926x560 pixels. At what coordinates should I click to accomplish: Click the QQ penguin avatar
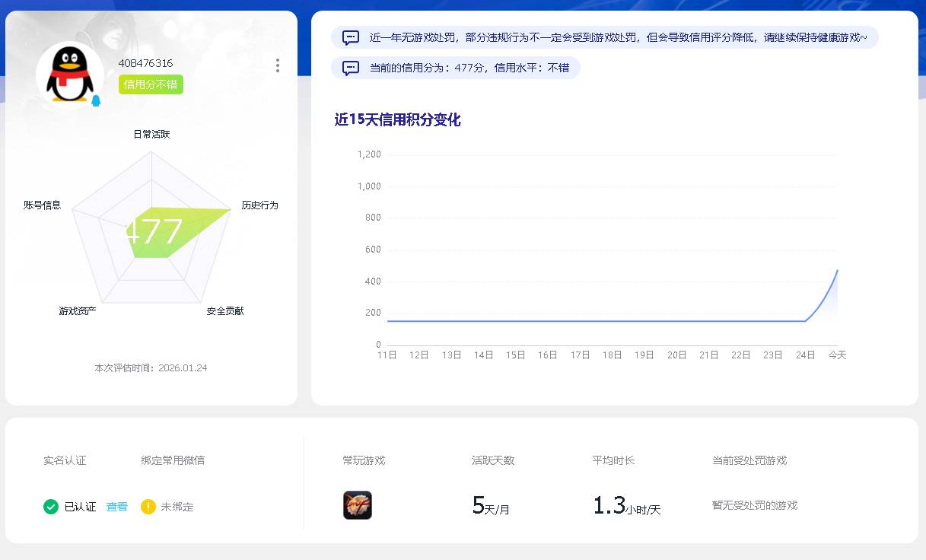69,75
